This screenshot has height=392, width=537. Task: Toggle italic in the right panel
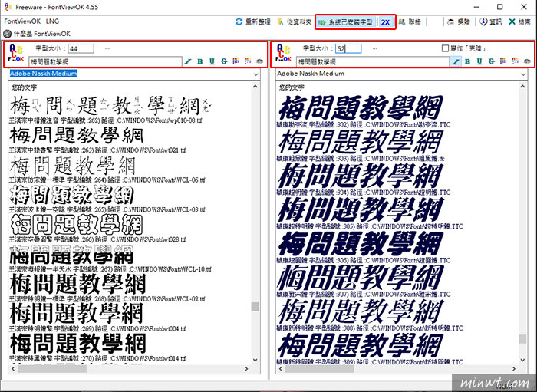pos(456,61)
